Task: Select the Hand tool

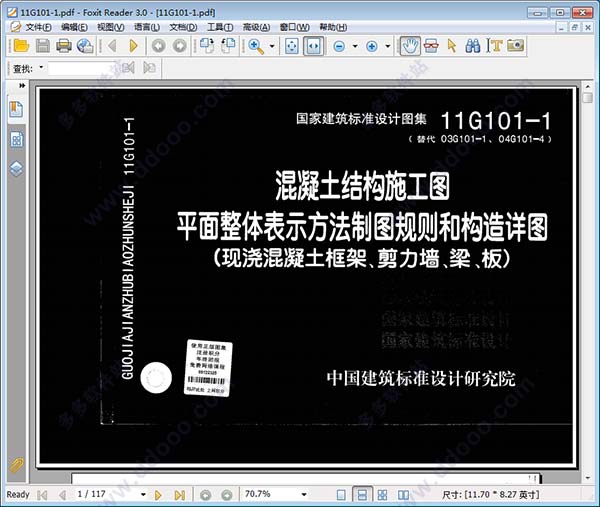Action: click(409, 46)
